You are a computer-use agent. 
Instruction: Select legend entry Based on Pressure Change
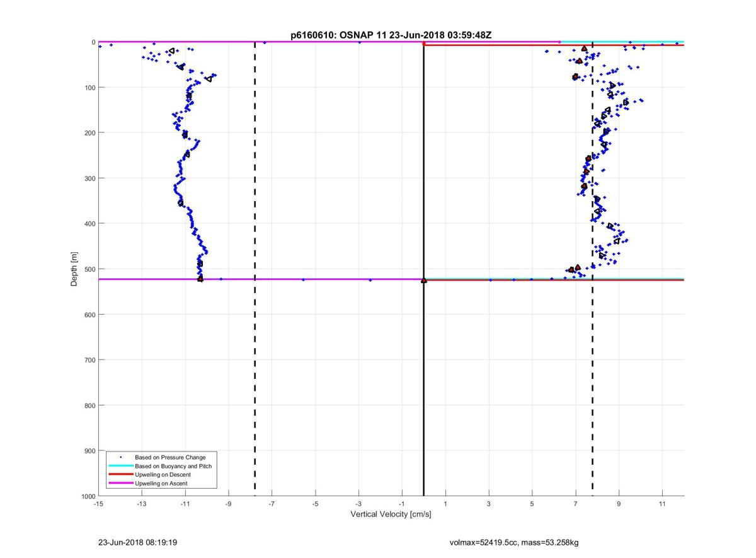tap(170, 457)
